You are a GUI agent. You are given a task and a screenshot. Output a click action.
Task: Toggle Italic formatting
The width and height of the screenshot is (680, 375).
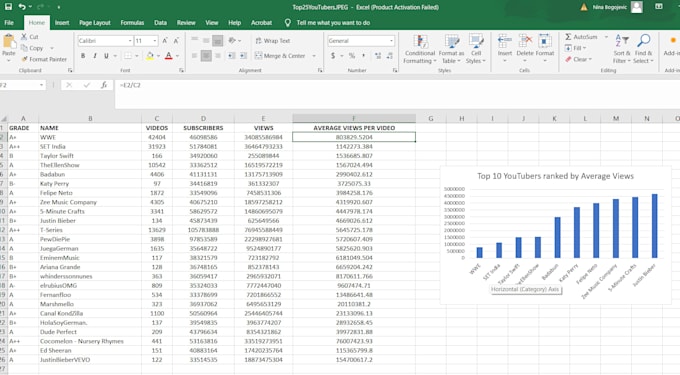tap(95, 55)
